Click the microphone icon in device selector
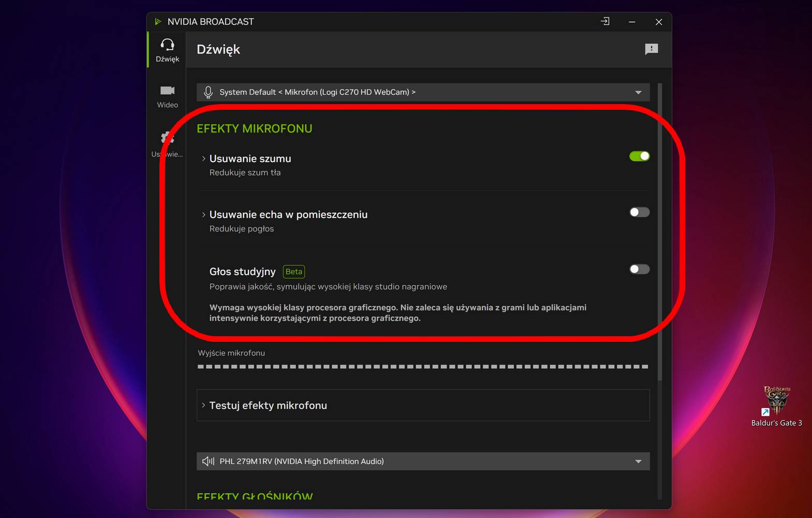812x518 pixels. coord(208,92)
